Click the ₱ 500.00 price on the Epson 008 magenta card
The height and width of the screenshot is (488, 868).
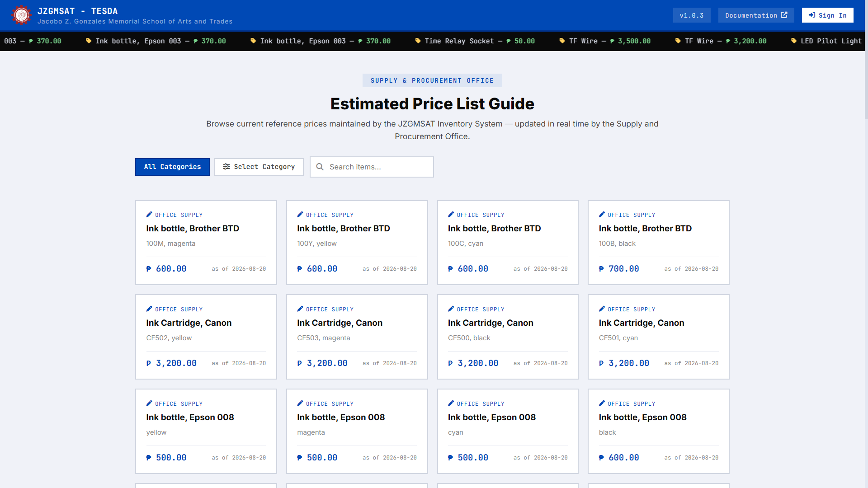click(x=317, y=458)
